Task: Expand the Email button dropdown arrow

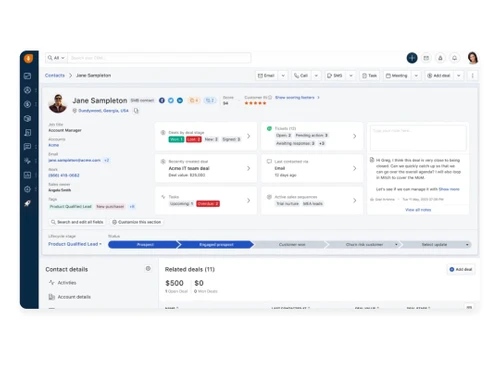Action: click(283, 76)
